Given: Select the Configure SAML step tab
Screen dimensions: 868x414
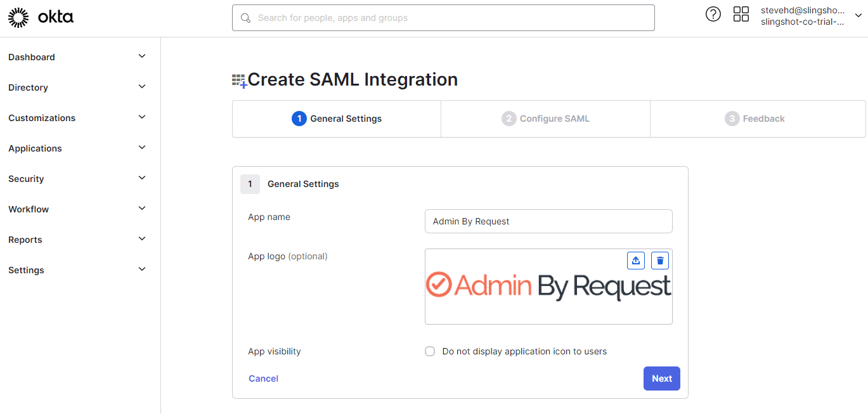Looking at the screenshot, I should (x=545, y=119).
